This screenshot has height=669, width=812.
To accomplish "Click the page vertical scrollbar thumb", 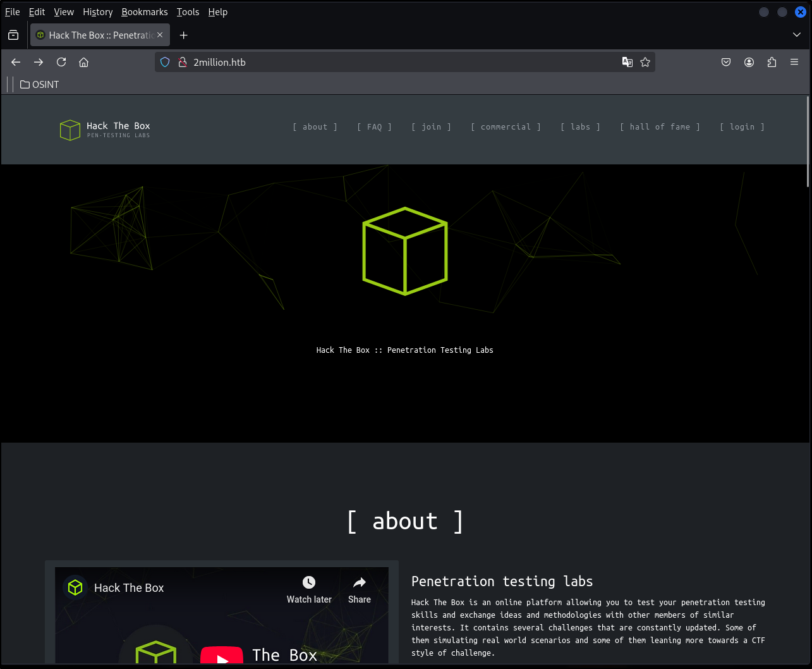I will 808,141.
